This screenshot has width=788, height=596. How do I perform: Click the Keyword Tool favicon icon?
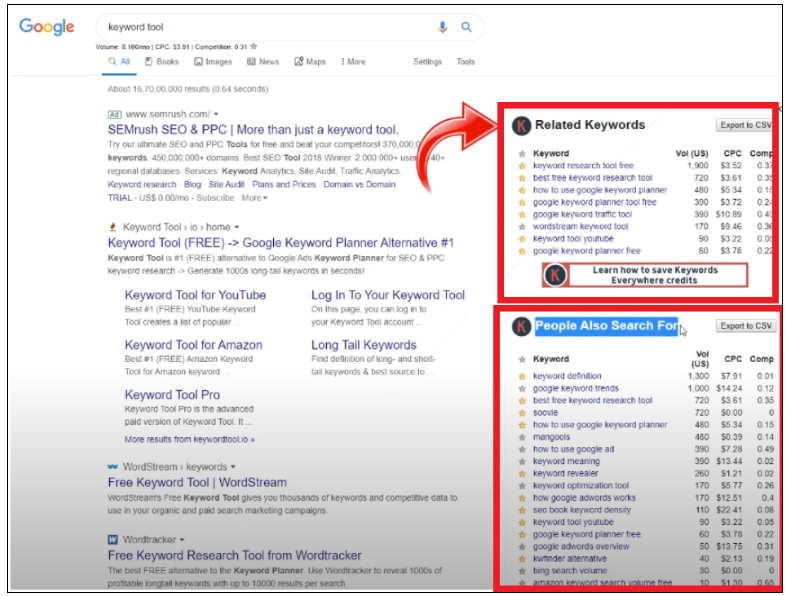click(x=113, y=227)
